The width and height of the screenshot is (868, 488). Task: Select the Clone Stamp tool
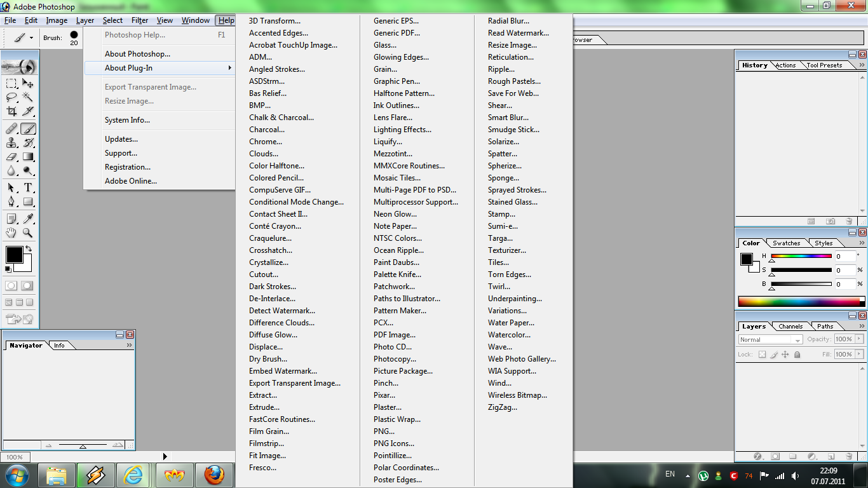click(11, 143)
